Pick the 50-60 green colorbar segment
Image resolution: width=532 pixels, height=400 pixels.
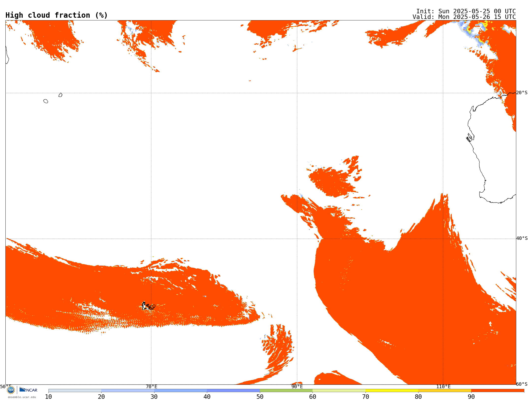click(286, 391)
